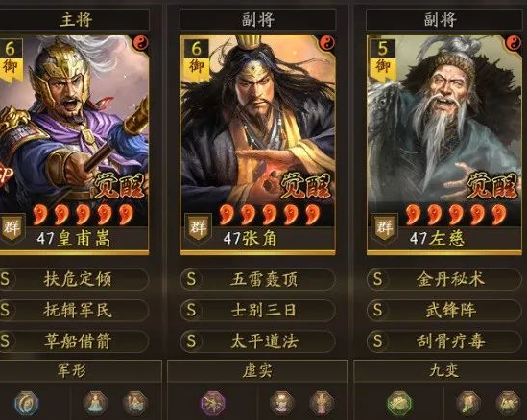The height and width of the screenshot is (420, 527).
Task: Choose the 武锋阵 skill slot
Action: [444, 310]
